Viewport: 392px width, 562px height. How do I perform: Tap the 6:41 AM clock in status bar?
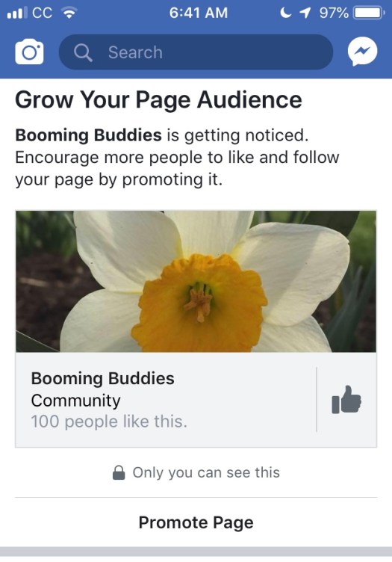coord(199,13)
